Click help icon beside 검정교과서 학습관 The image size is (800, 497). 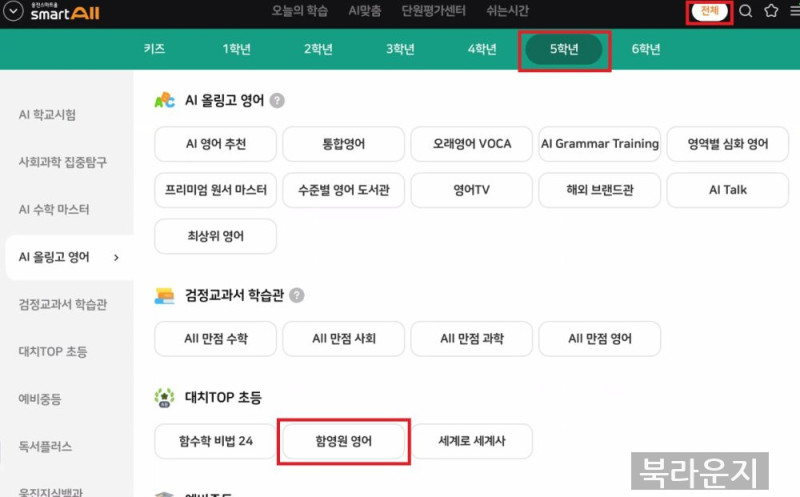pyautogui.click(x=296, y=296)
